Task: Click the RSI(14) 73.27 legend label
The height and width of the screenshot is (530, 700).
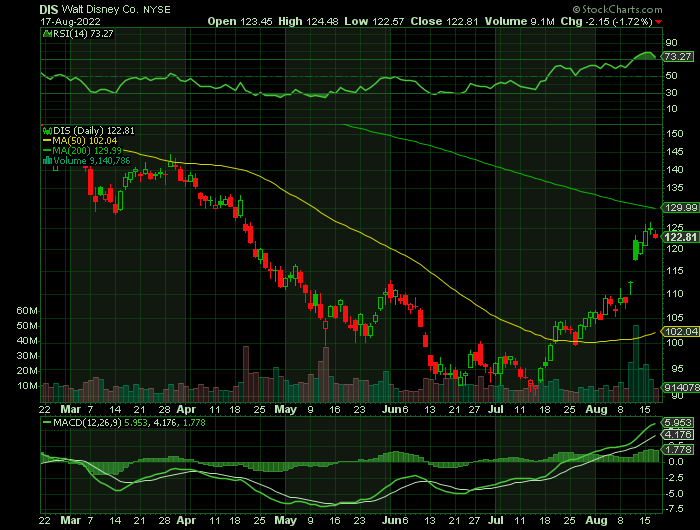Action: tap(73, 33)
